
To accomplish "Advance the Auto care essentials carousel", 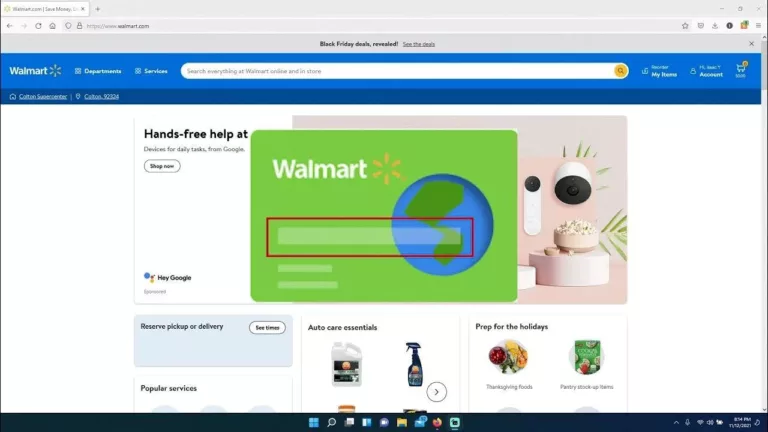I will tap(437, 392).
